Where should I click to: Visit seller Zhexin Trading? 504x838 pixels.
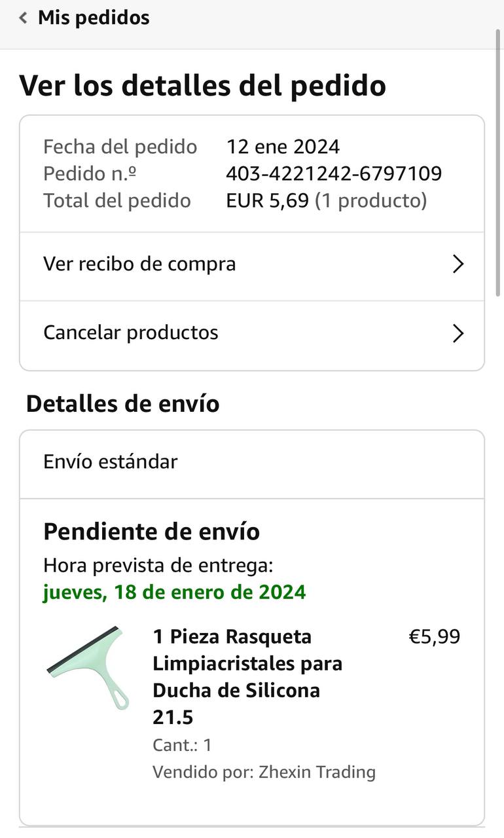(x=317, y=773)
